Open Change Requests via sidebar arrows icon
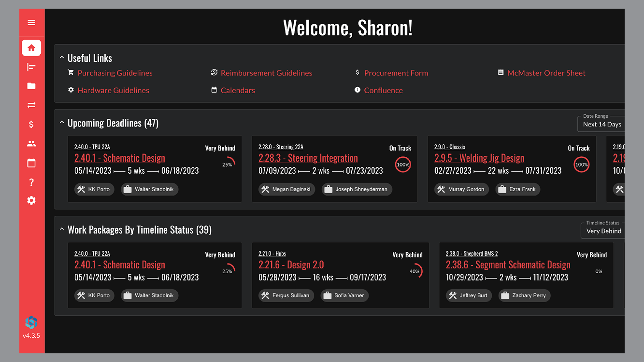 31,105
